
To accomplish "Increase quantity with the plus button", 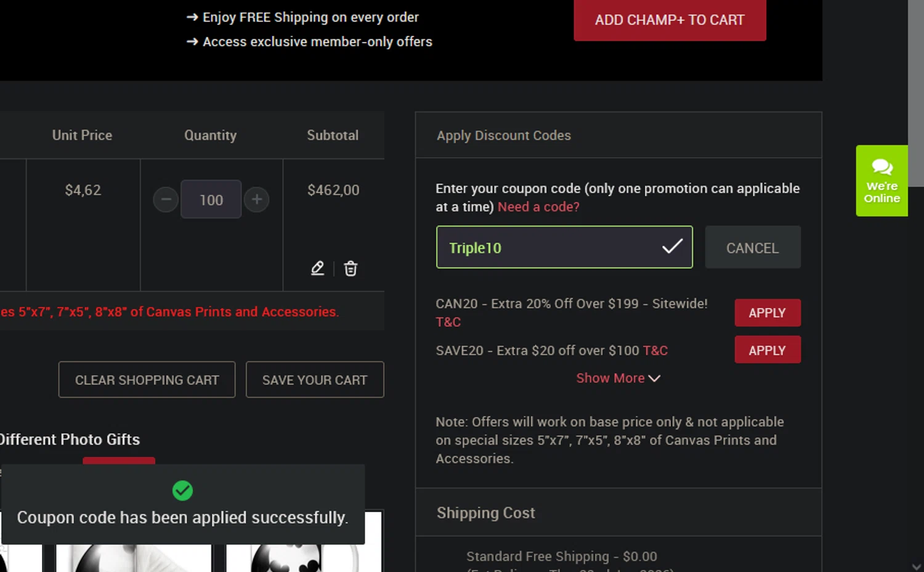I will (x=257, y=199).
